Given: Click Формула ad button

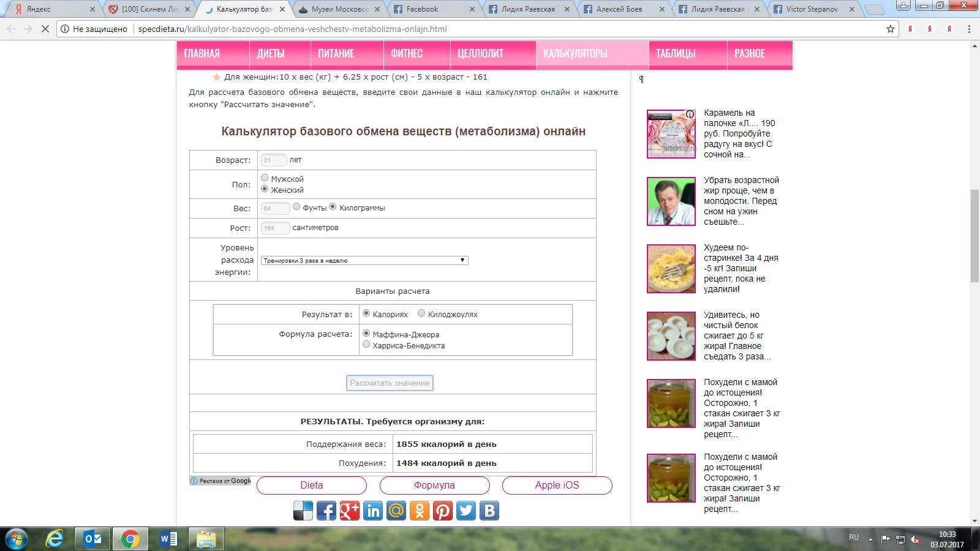Looking at the screenshot, I should 434,485.
